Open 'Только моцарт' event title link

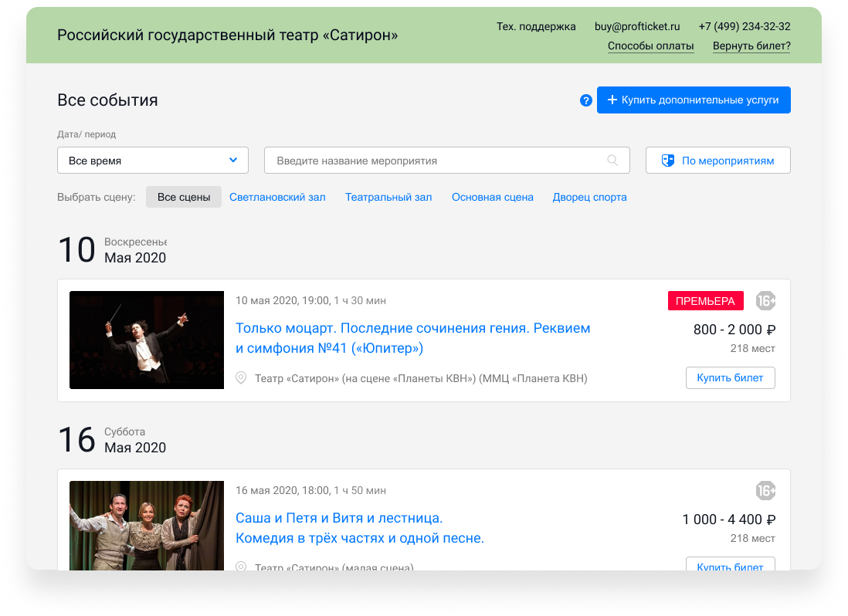pyautogui.click(x=412, y=338)
